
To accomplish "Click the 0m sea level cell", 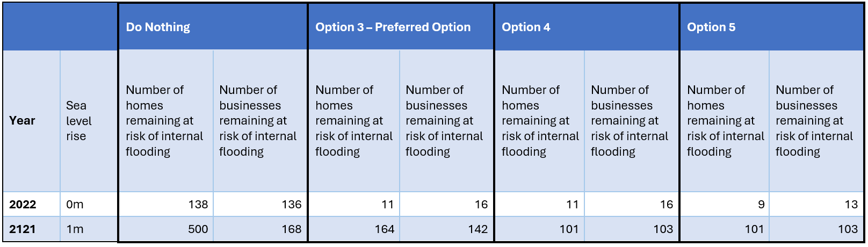I will coord(75,205).
